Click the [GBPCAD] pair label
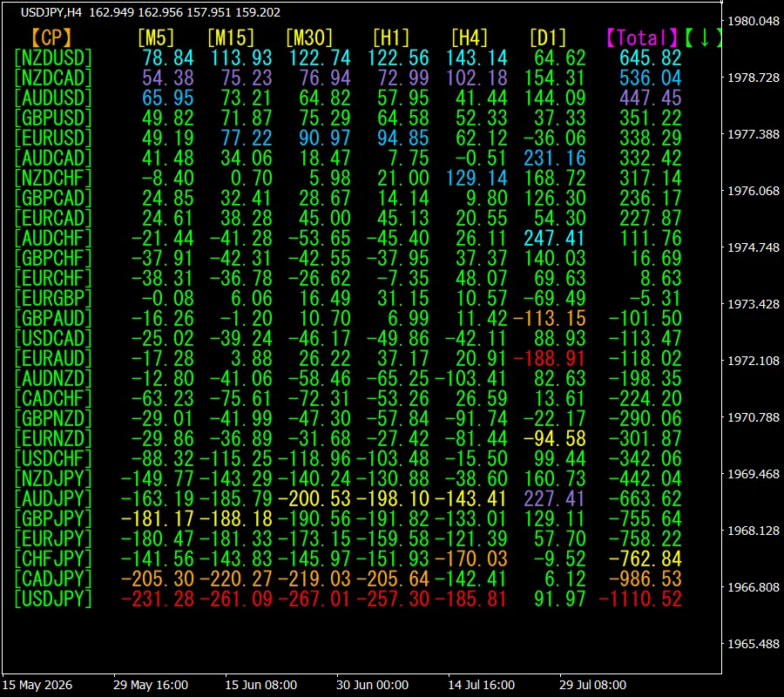The image size is (784, 697). 53,198
